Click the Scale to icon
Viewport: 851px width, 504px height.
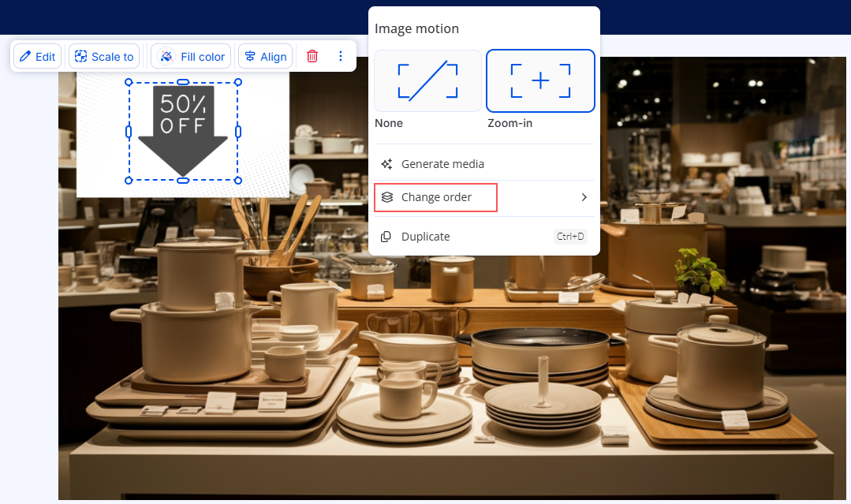(x=80, y=57)
